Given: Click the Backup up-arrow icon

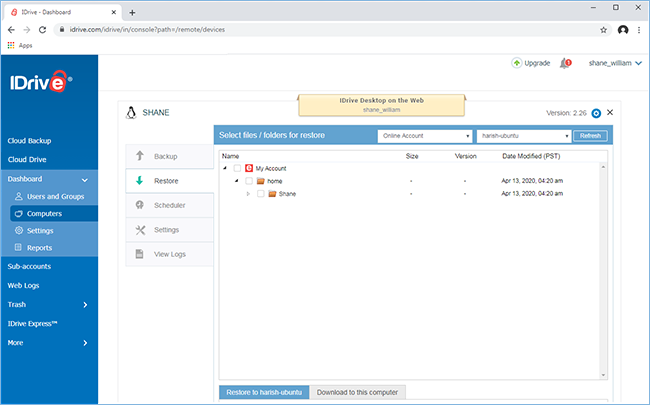Looking at the screenshot, I should tap(140, 156).
